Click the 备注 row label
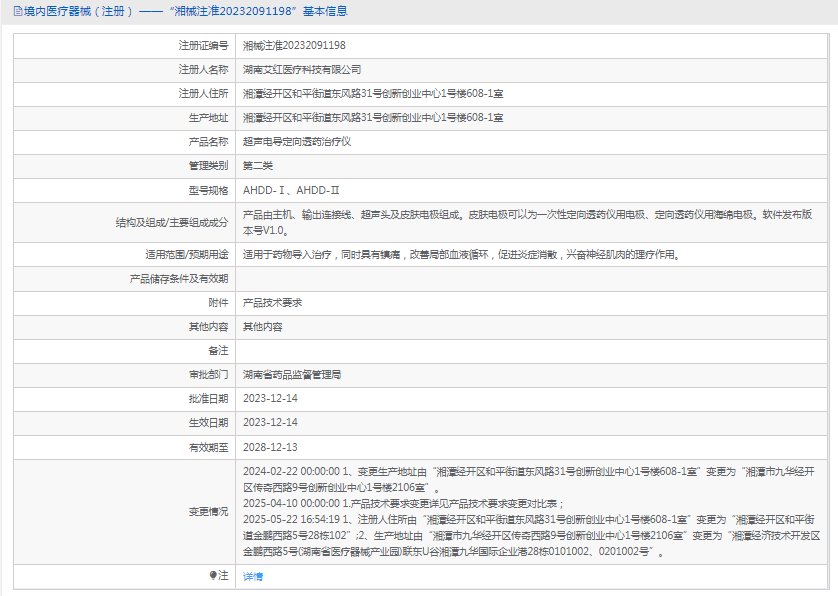838x596 pixels. 218,351
